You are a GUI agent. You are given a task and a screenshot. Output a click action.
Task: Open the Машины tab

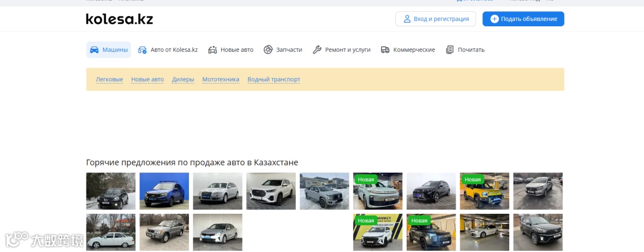pos(109,50)
